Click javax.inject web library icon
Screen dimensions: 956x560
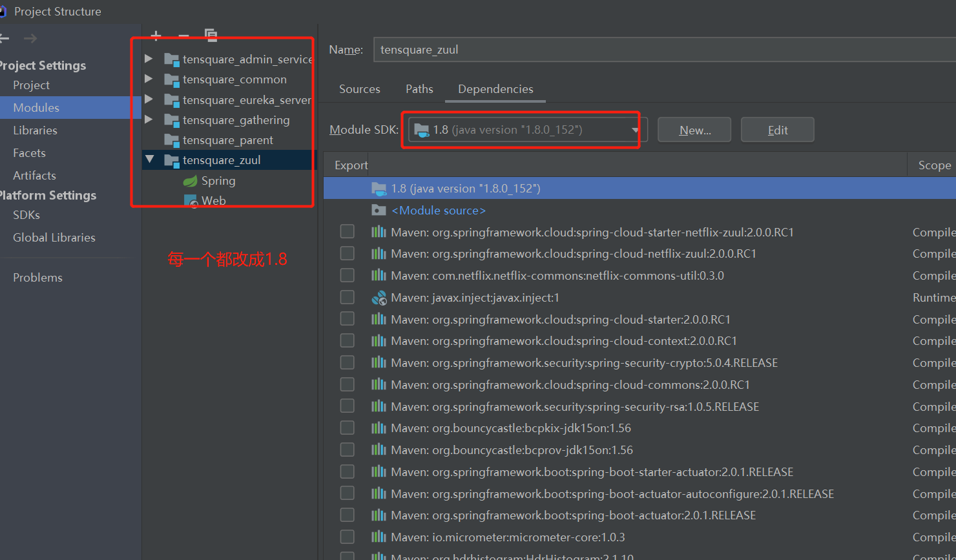(379, 298)
